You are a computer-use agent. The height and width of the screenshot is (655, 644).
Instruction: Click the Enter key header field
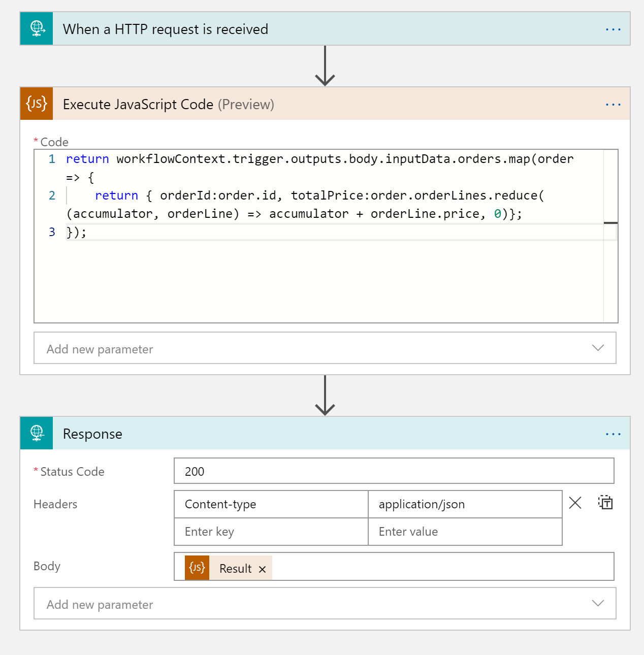click(271, 531)
